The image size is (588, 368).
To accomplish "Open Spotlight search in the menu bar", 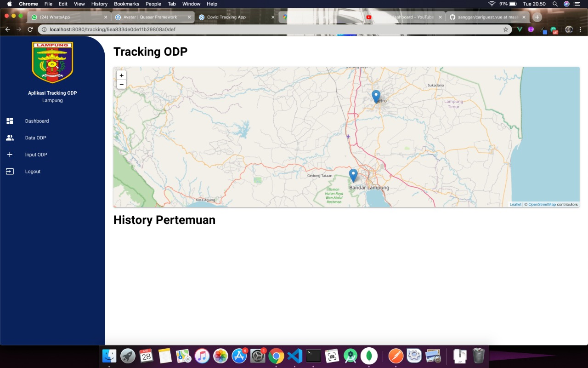I will click(555, 4).
